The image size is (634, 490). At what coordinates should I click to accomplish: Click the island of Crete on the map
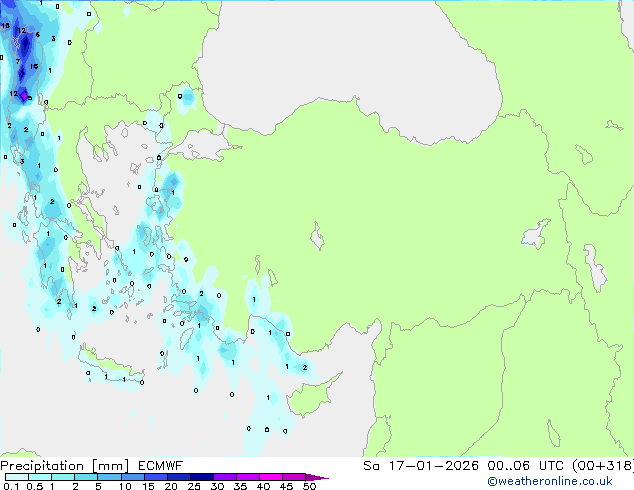(x=110, y=363)
